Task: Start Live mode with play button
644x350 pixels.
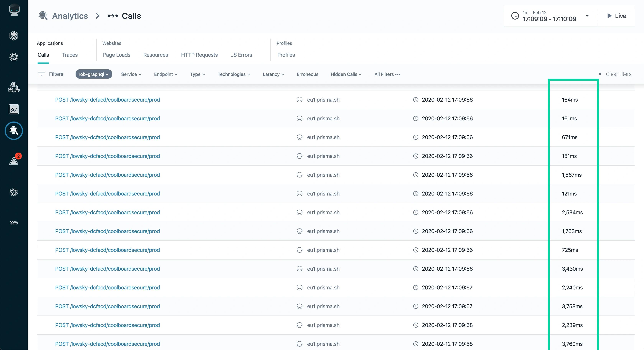Action: pyautogui.click(x=616, y=16)
